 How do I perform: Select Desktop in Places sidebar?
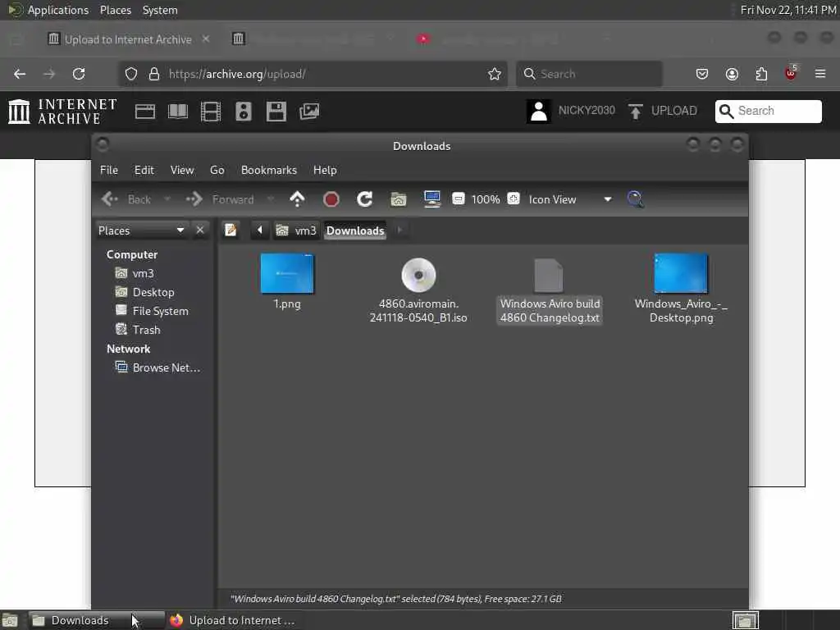tap(145, 292)
